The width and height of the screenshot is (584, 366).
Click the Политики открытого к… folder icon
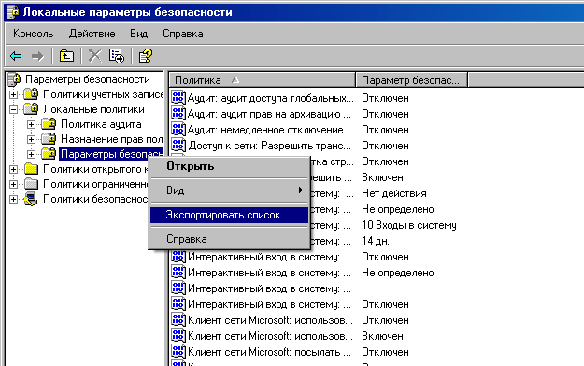pos(31,169)
